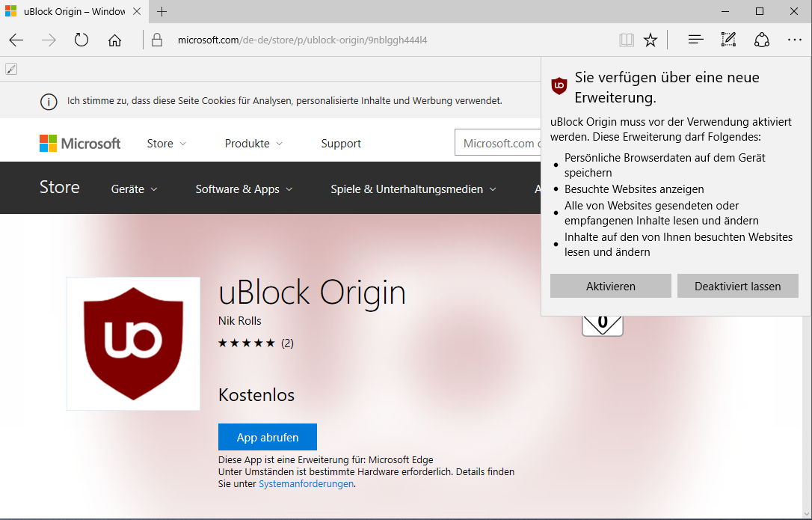This screenshot has width=812, height=520.
Task: Click the large uBlock Origin shield image
Action: (134, 343)
